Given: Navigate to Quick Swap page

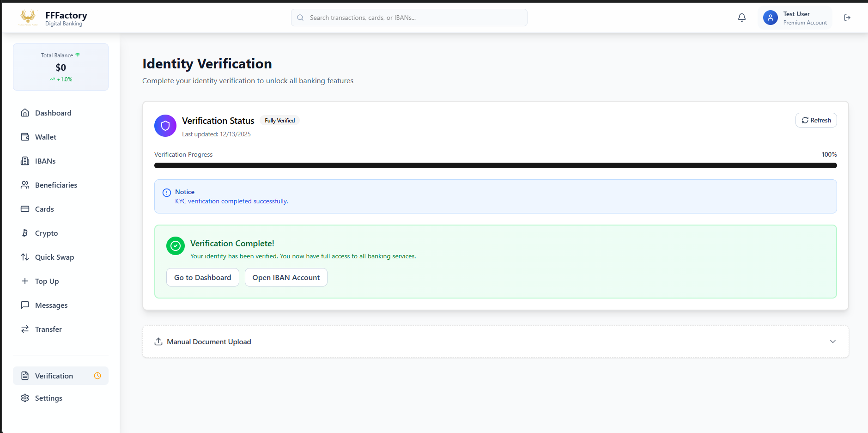Looking at the screenshot, I should (54, 257).
